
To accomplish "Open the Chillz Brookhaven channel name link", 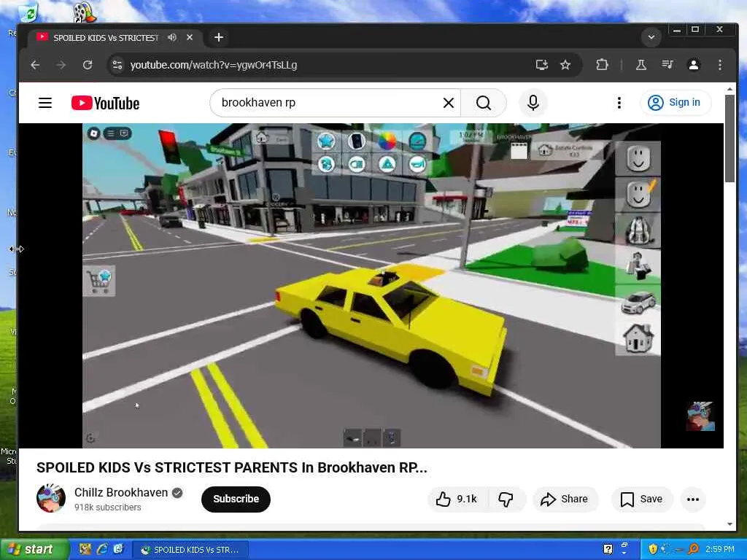I will [121, 492].
